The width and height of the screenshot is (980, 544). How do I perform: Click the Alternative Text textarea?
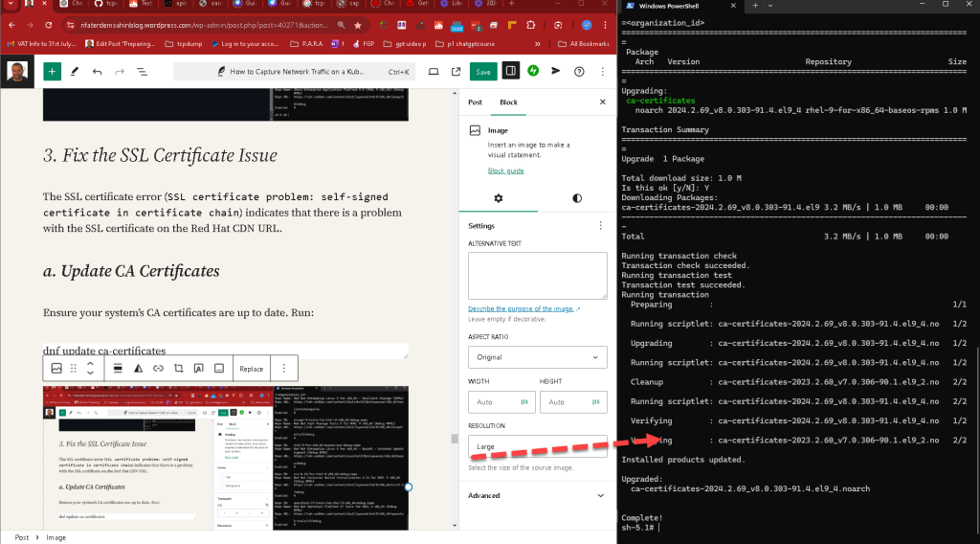(538, 276)
